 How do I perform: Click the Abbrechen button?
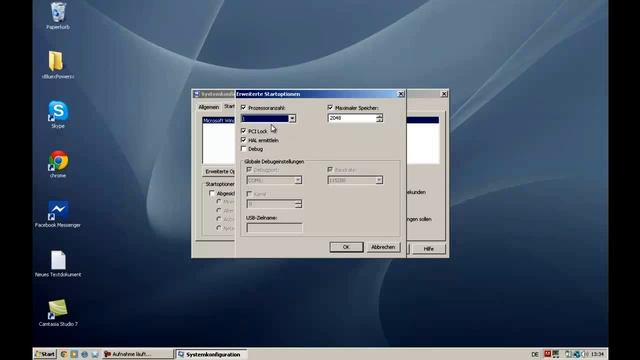[383, 247]
